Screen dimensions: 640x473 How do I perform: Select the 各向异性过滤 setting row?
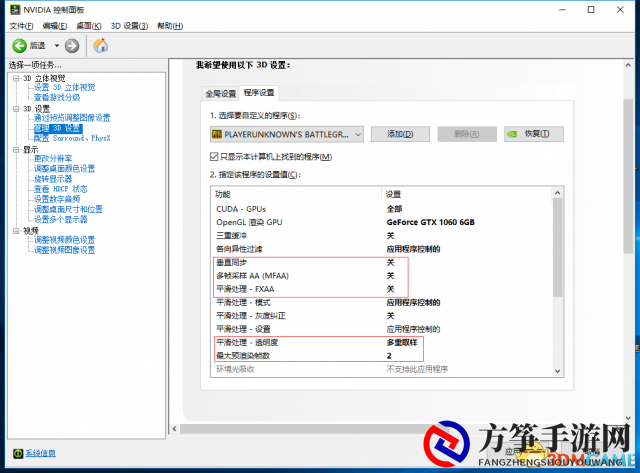click(x=382, y=249)
